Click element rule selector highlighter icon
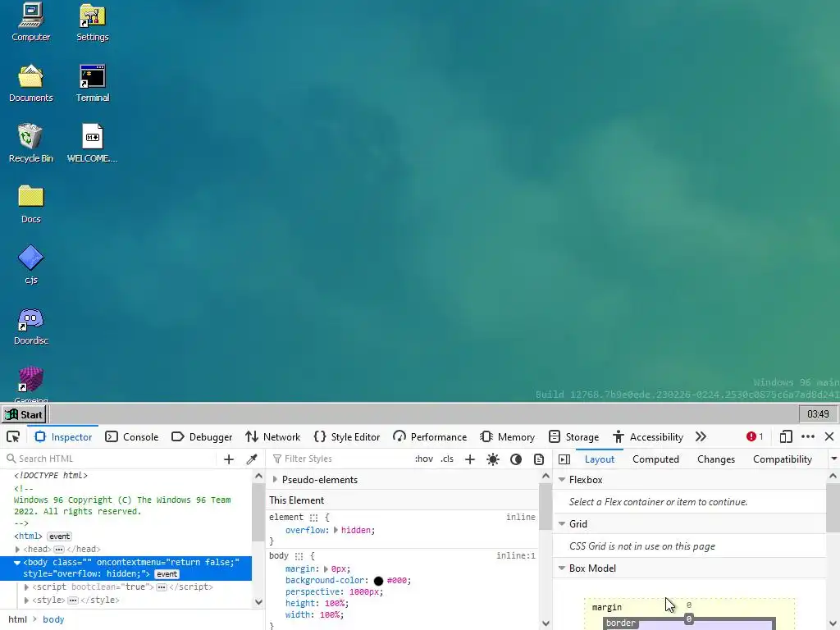The width and height of the screenshot is (840, 630). point(314,518)
